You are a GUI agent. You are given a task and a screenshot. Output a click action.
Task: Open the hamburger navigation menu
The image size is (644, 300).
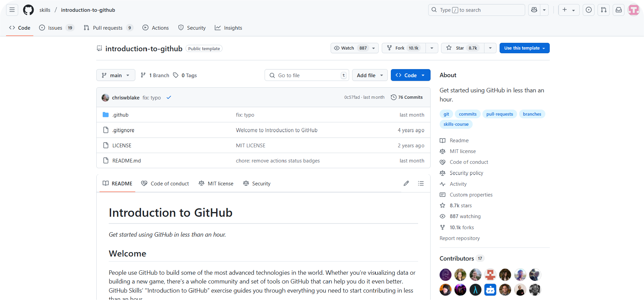coord(12,10)
